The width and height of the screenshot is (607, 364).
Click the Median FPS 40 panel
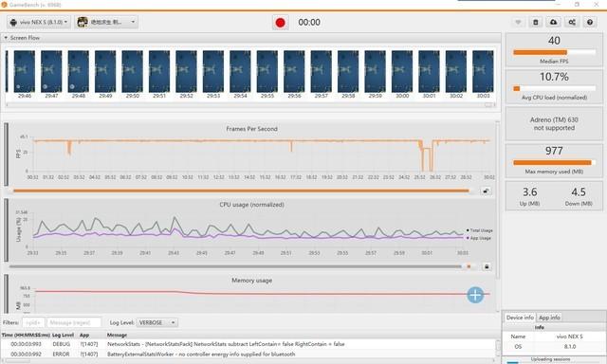554,50
